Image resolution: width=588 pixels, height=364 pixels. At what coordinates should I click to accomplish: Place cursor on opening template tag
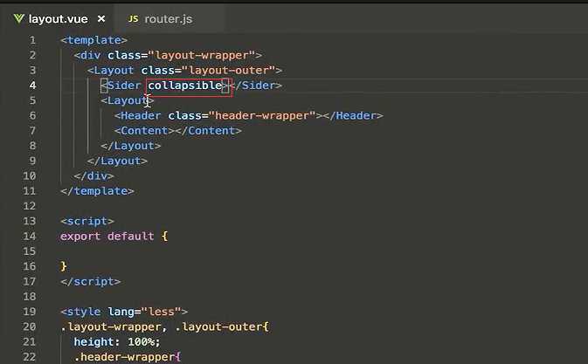(93, 40)
